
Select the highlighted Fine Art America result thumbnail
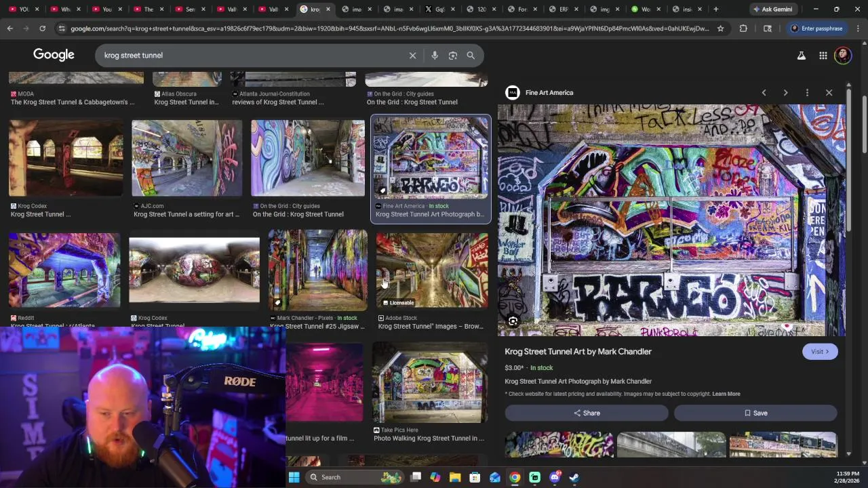pos(431,158)
